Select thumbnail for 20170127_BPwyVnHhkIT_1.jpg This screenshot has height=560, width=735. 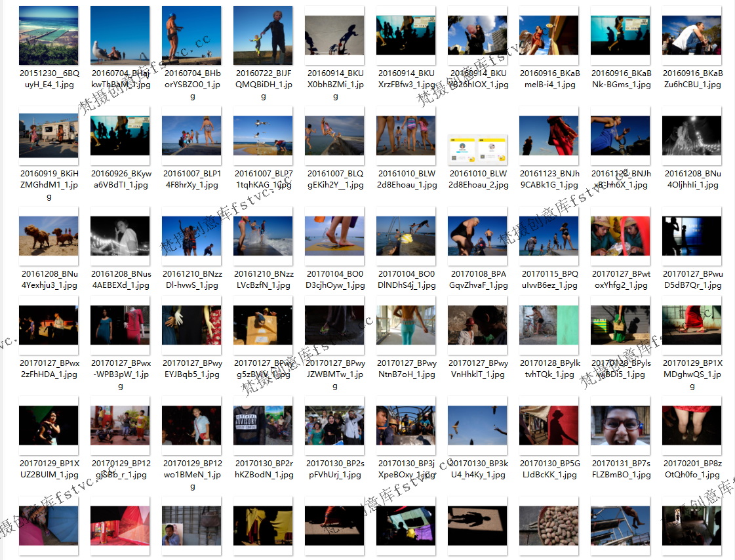pyautogui.click(x=477, y=325)
